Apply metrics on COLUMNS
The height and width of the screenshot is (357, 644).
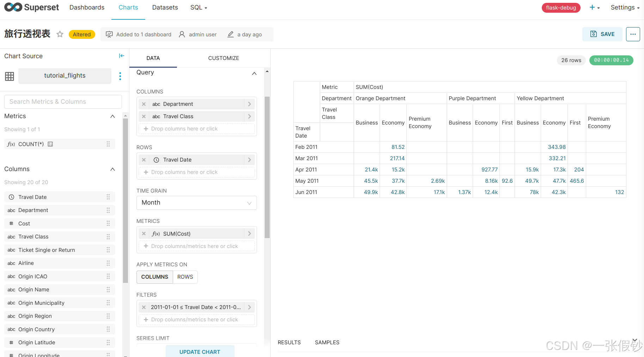[155, 277]
